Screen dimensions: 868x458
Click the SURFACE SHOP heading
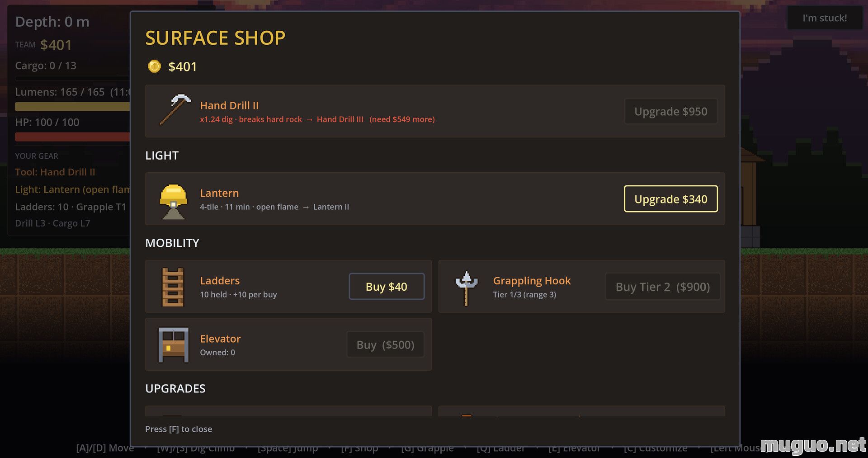coord(215,38)
